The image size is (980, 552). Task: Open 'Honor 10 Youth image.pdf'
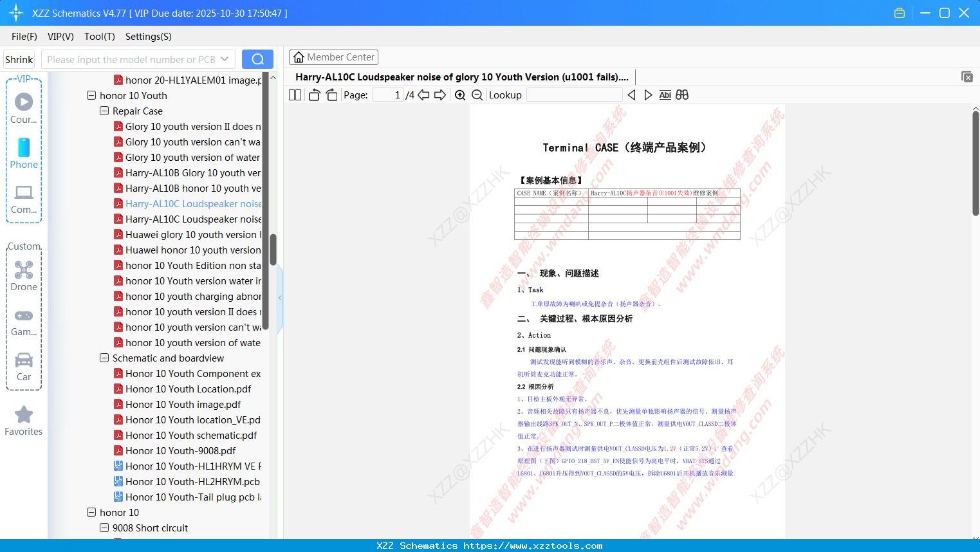point(177,405)
